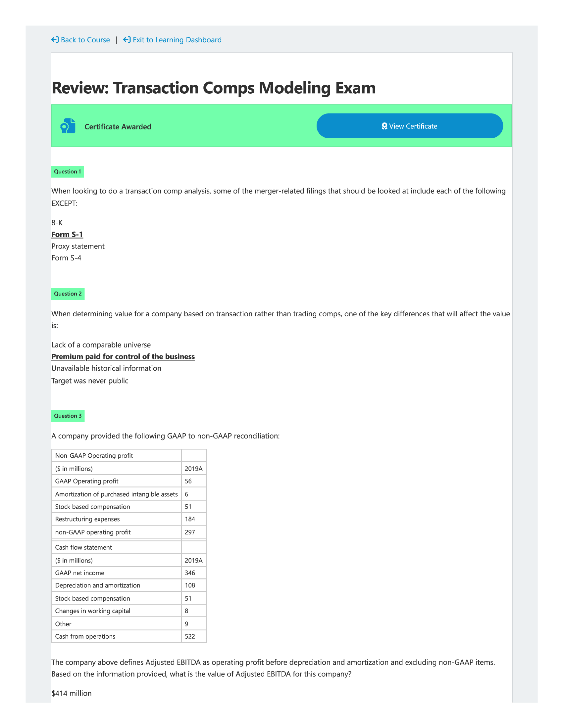Select the Question 3 label badge
Image resolution: width=563 pixels, height=728 pixels.
[68, 416]
